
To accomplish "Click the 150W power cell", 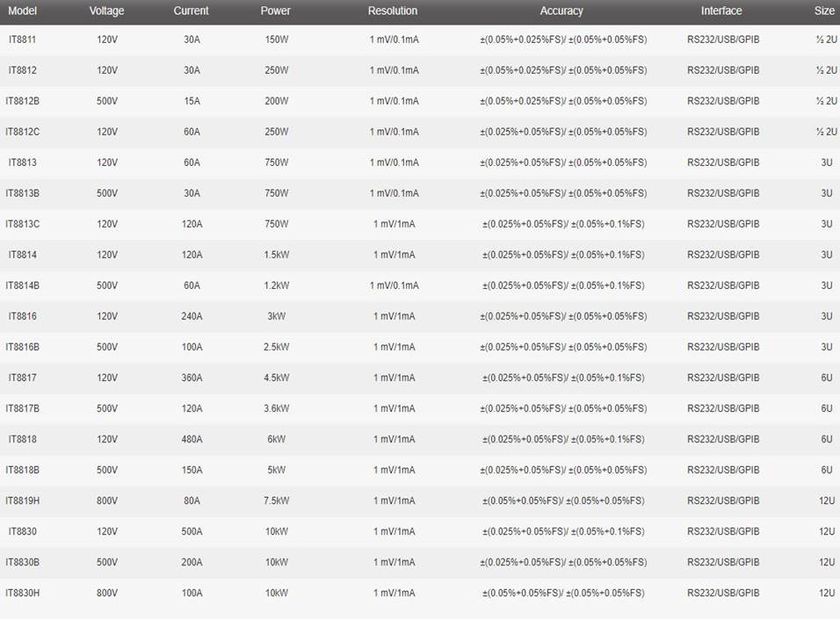I will [277, 40].
